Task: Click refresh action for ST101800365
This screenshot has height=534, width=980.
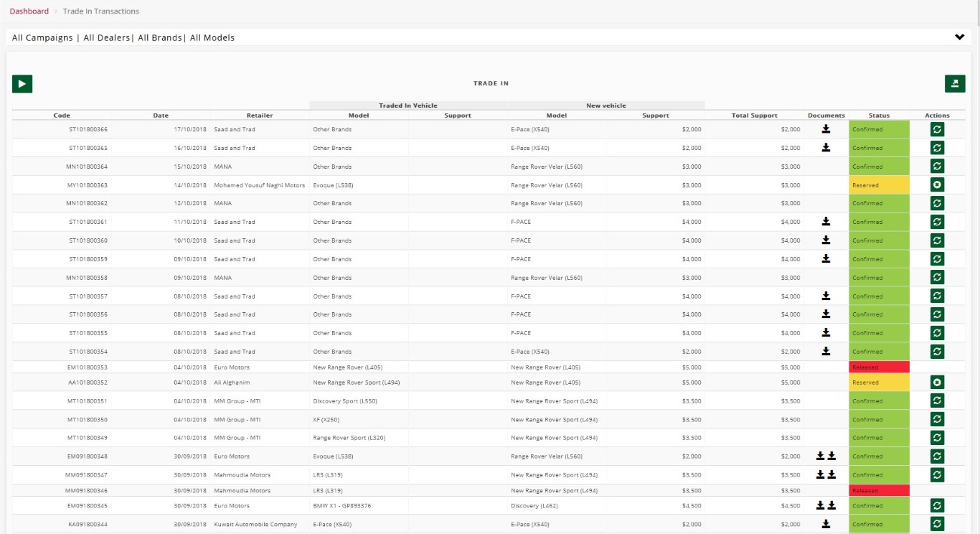Action: (937, 148)
